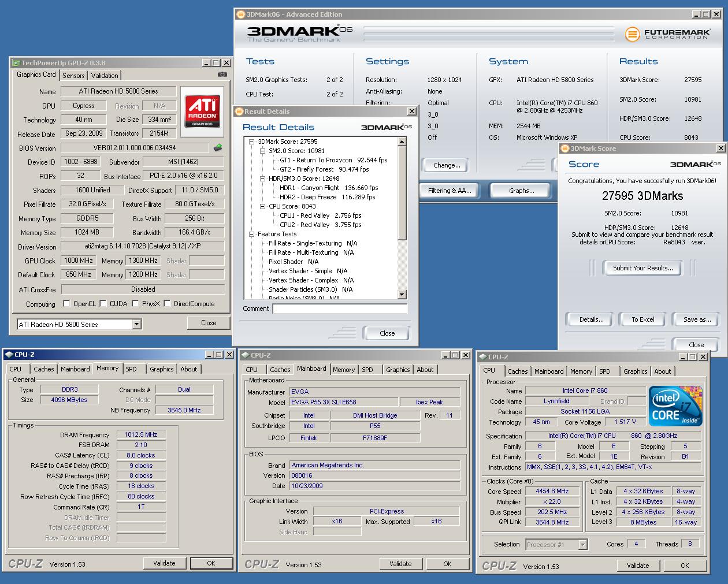This screenshot has height=584, width=728.
Task: Select HDR2 - Deep Freeze row
Action: [327, 197]
